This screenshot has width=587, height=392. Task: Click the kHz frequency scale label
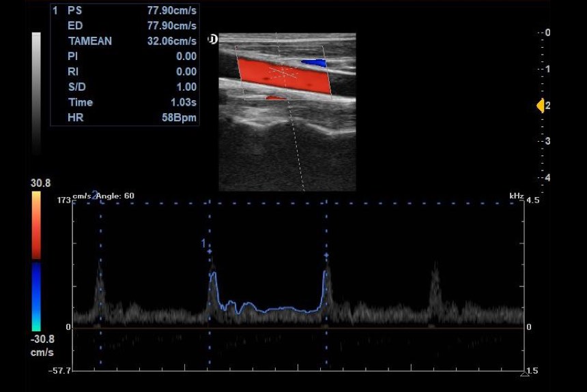516,196
